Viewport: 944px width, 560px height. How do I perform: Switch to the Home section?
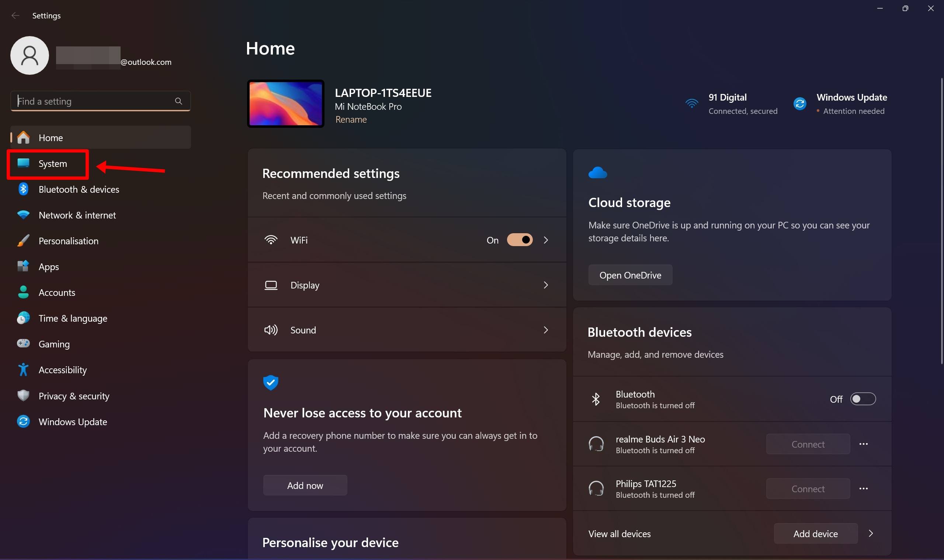tap(50, 137)
